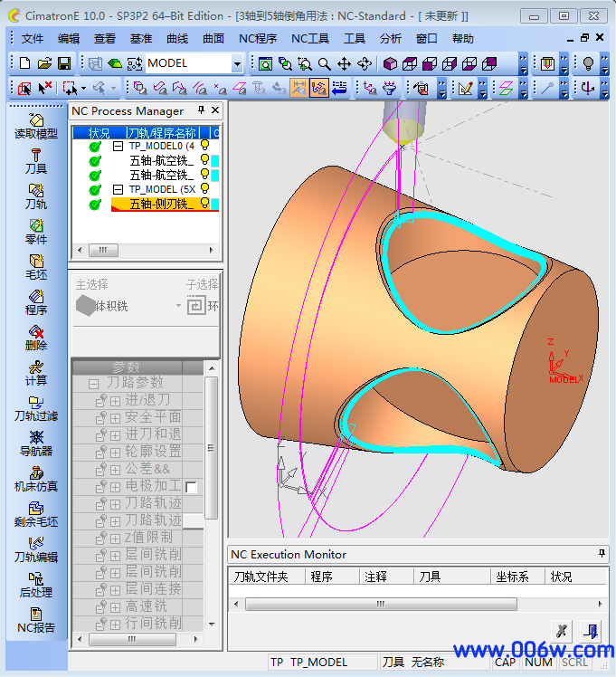Click the Process Manager horizontal scrollbar thumb
Screen dimensions: 616x677
[103, 250]
